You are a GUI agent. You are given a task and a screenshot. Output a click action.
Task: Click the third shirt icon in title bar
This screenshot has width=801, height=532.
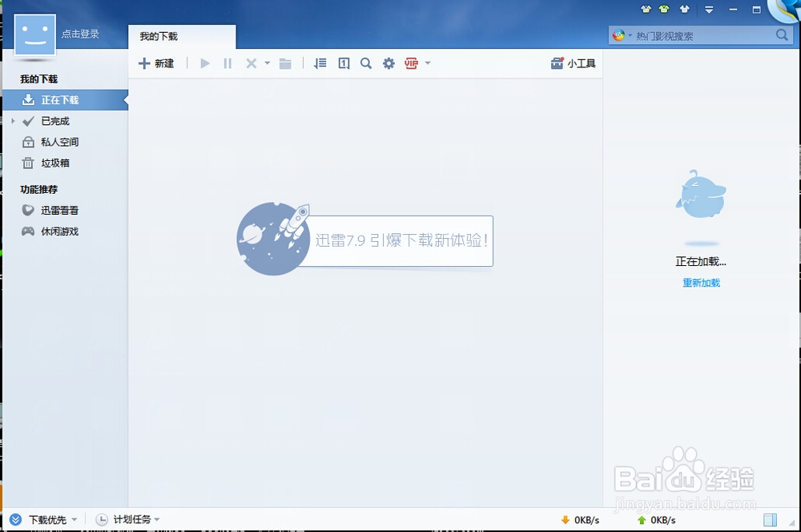pyautogui.click(x=685, y=9)
